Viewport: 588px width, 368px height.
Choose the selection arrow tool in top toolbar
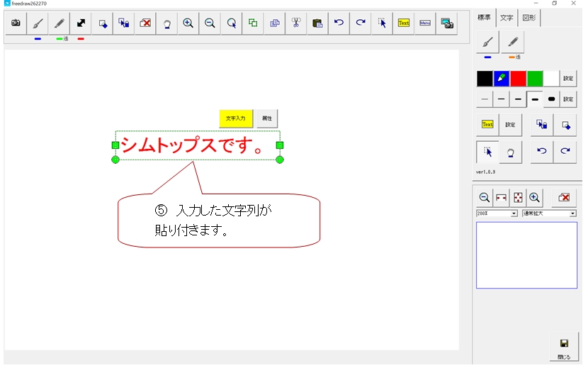[382, 23]
